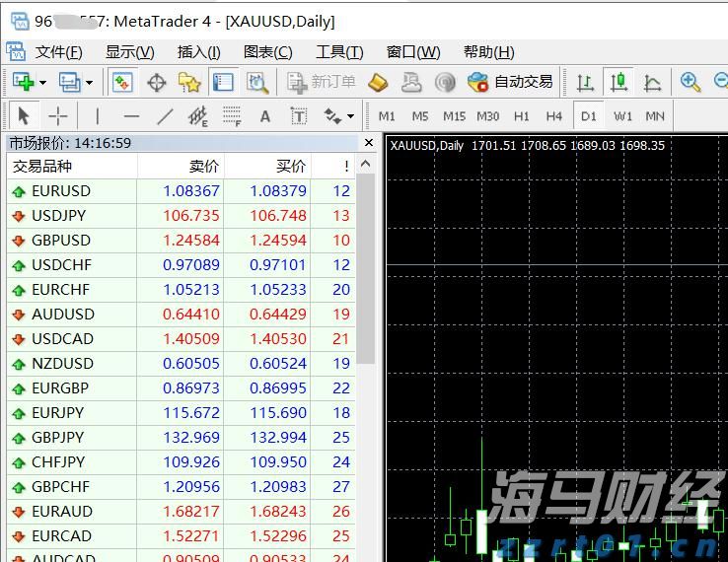Click the zoom in magnifier icon
The width and height of the screenshot is (728, 562).
tap(690, 82)
